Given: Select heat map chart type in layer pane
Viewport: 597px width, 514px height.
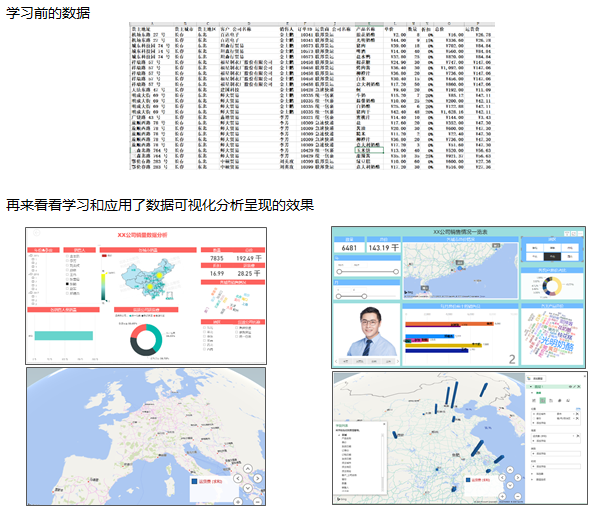Looking at the screenshot, I should 559,401.
